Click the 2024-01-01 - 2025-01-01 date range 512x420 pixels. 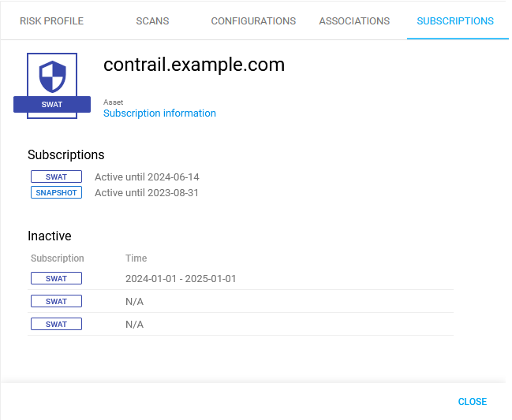[x=181, y=278]
